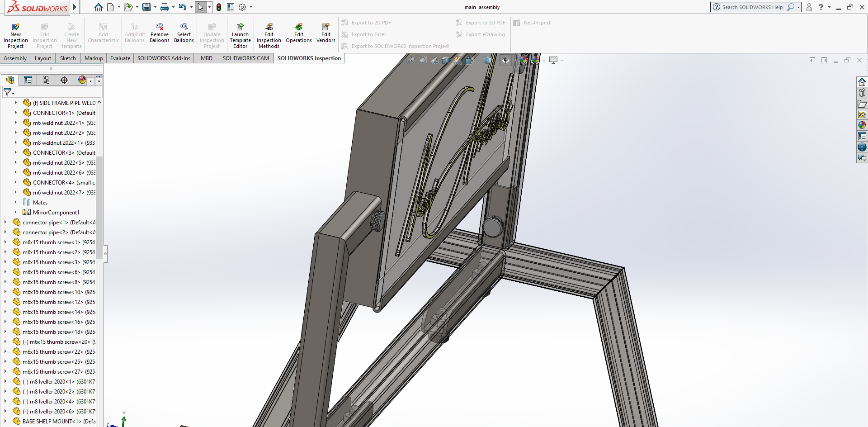
Task: Show FeatureManager design tree tab
Action: [x=10, y=80]
